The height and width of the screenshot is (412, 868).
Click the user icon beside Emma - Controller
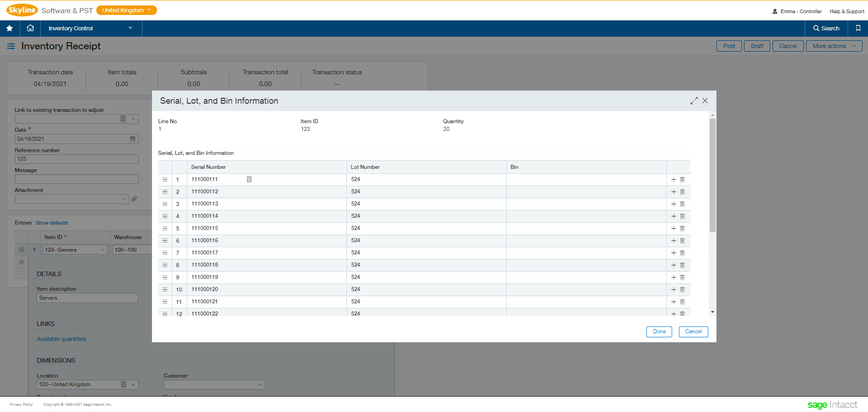[774, 11]
